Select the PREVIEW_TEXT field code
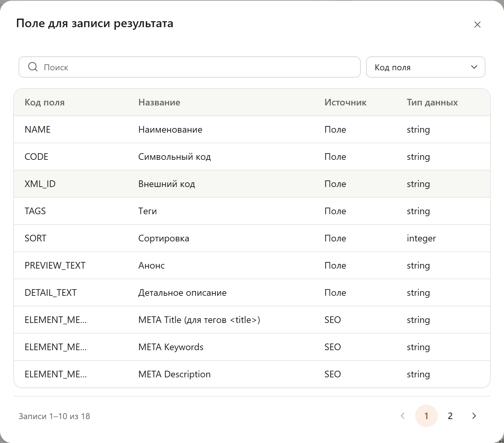Image resolution: width=504 pixels, height=443 pixels. (x=55, y=265)
